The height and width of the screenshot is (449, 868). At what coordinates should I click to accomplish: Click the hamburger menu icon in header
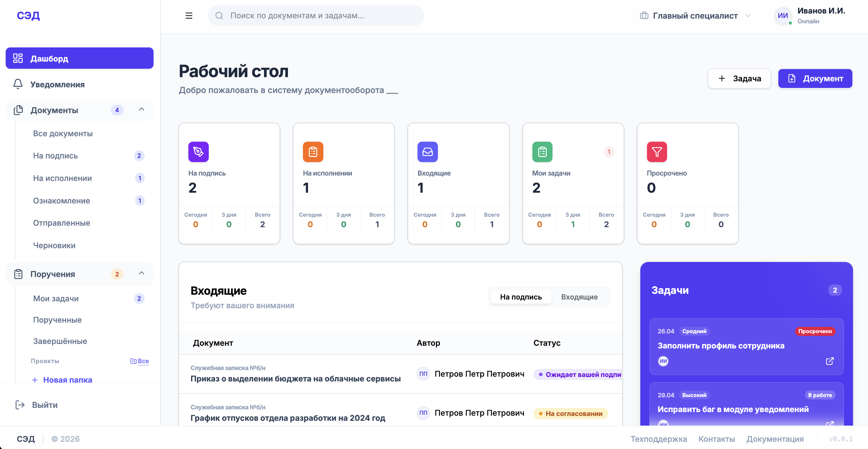pos(189,16)
